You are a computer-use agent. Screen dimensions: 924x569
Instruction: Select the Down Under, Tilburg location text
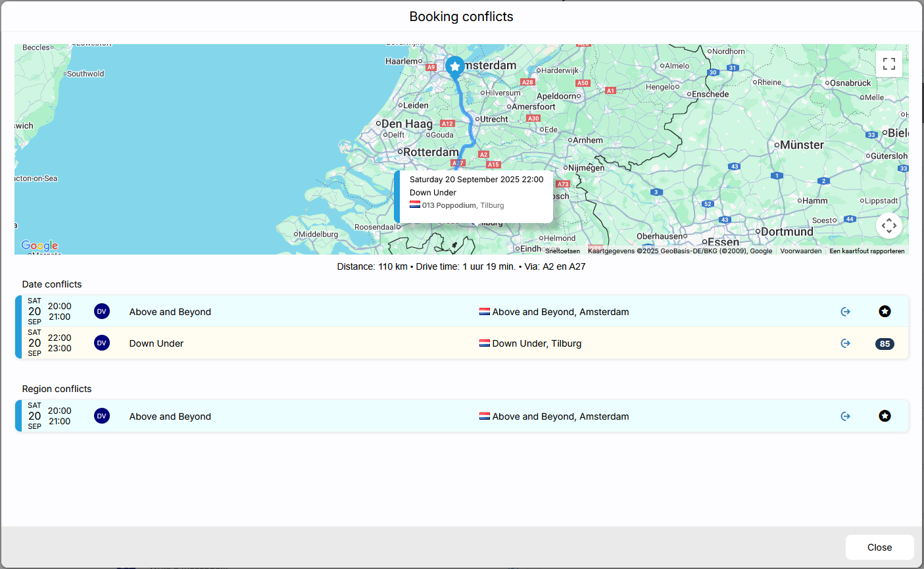(537, 343)
